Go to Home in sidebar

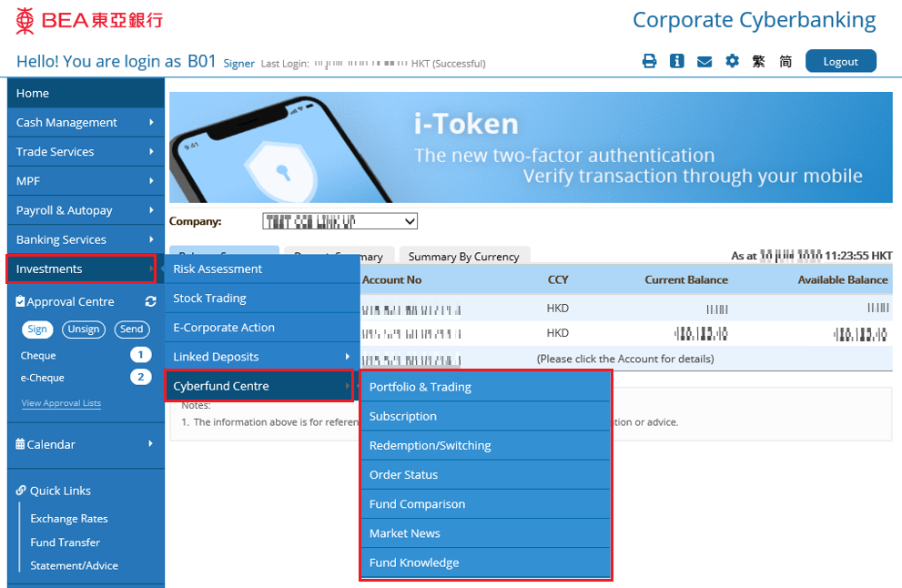86,93
